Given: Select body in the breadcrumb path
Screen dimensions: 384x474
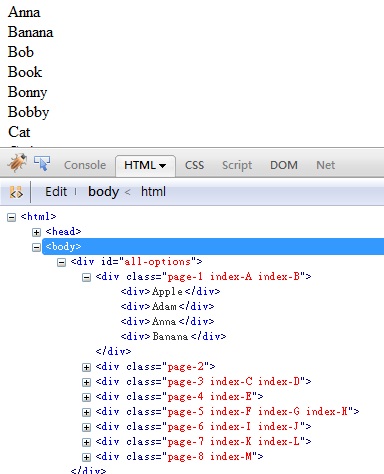Looking at the screenshot, I should click(103, 192).
